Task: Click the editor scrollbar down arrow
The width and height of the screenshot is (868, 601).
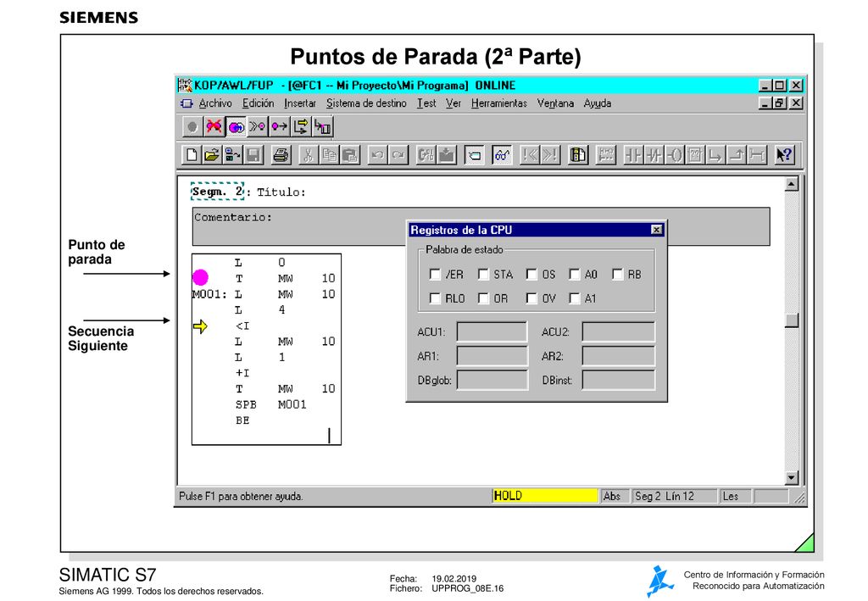Action: coord(792,477)
